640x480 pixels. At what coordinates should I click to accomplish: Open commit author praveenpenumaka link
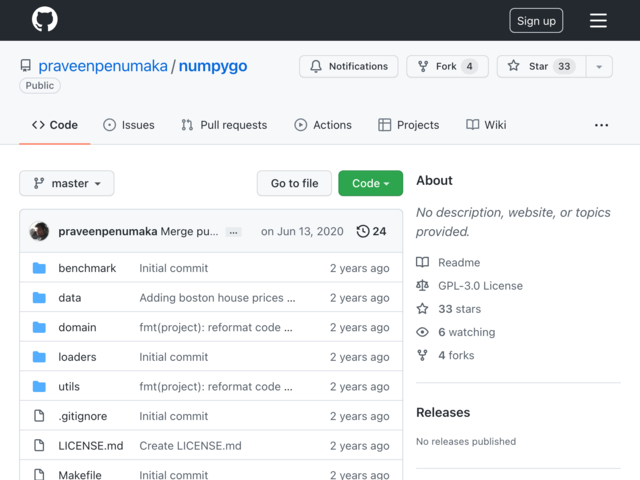click(x=108, y=231)
